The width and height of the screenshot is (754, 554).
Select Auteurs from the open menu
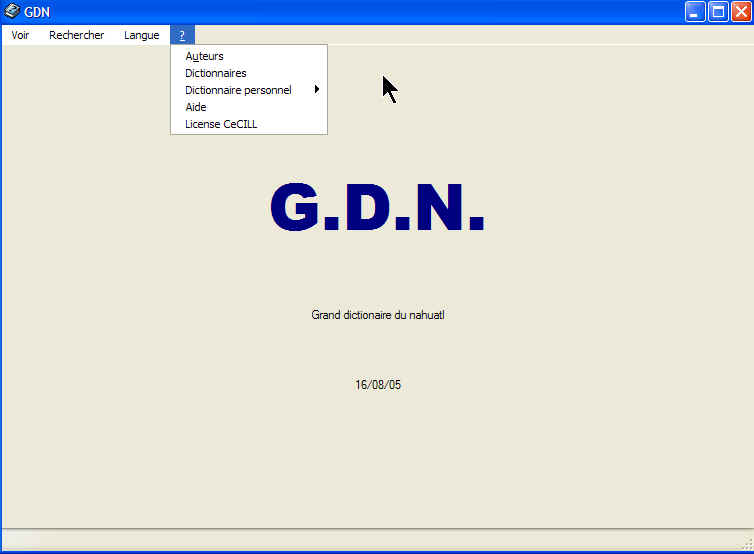pyautogui.click(x=204, y=56)
